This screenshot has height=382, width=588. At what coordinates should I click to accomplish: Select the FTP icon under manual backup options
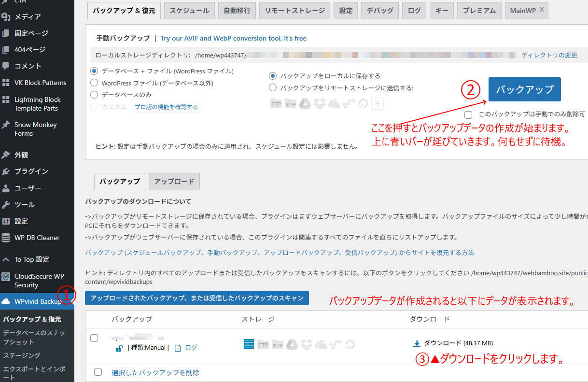(276, 104)
